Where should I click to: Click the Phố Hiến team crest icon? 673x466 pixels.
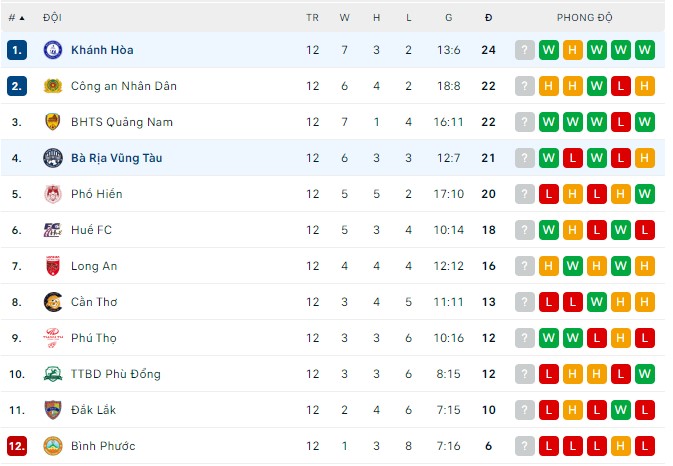coord(52,194)
